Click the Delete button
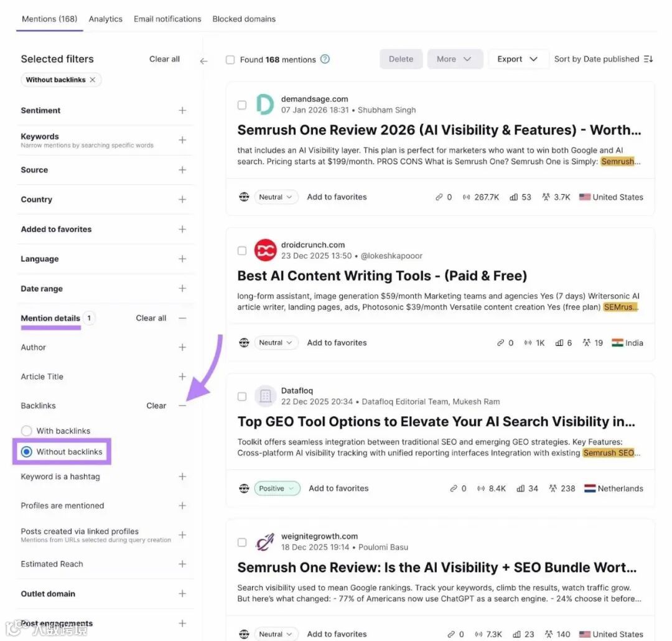Image resolution: width=672 pixels, height=641 pixels. coord(401,59)
